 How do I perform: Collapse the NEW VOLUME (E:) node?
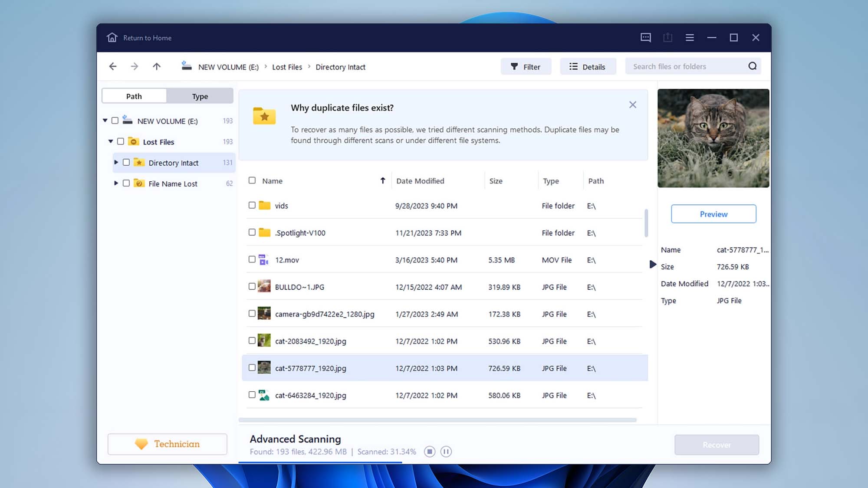[105, 121]
